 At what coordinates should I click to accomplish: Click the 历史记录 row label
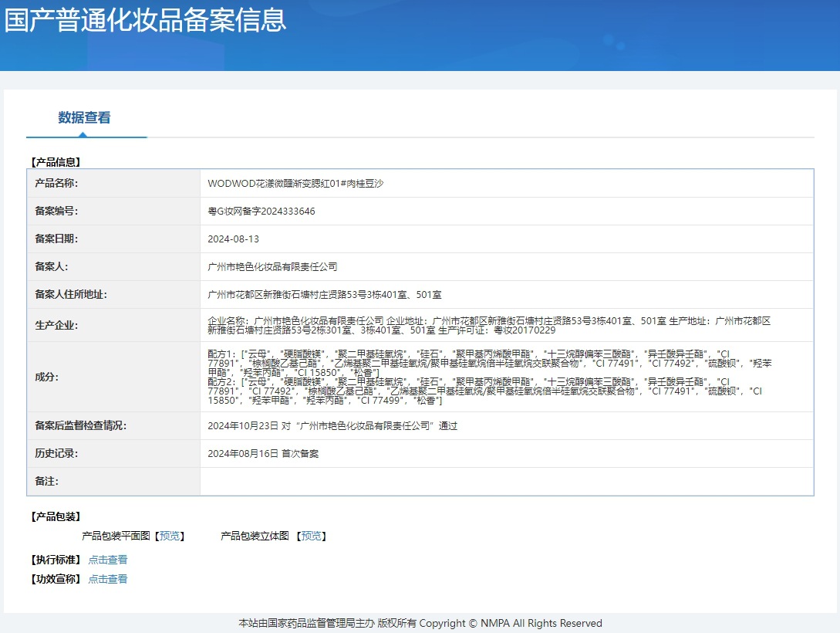coord(56,453)
